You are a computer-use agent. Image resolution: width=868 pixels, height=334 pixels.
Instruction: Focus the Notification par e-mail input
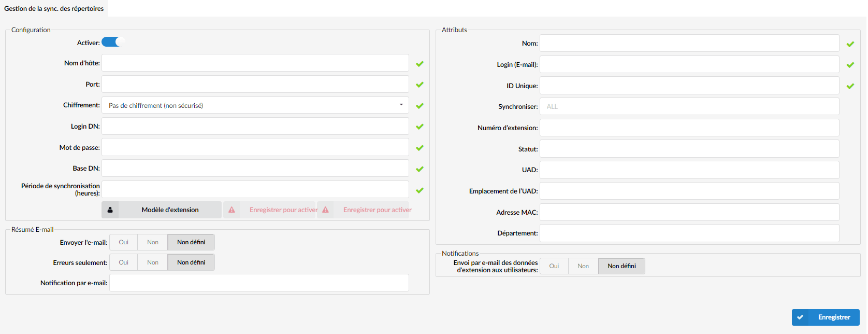tap(259, 283)
